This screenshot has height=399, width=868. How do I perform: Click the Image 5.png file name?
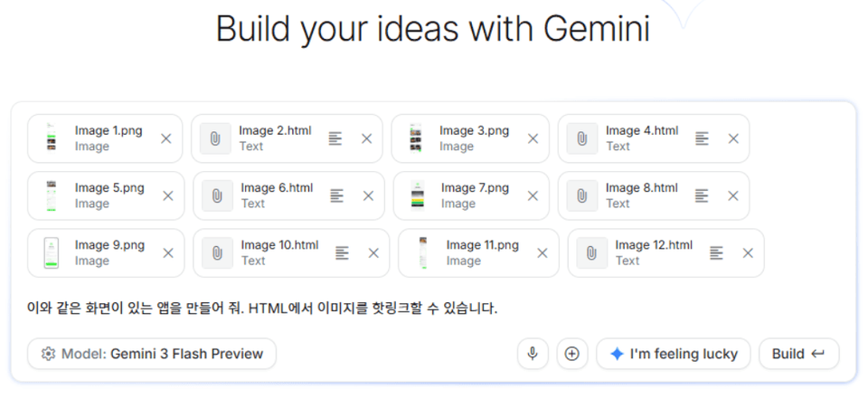click(109, 188)
